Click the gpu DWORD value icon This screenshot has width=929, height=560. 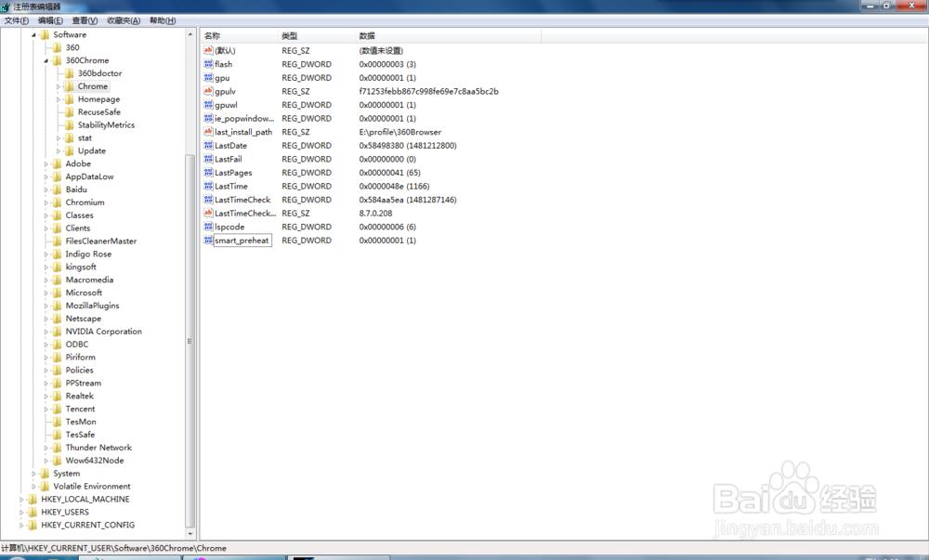pyautogui.click(x=208, y=78)
